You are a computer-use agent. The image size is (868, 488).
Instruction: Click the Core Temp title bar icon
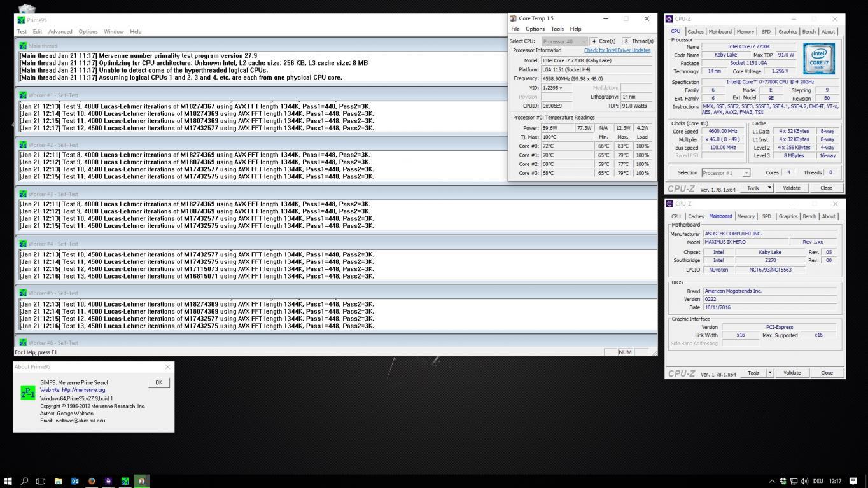(x=513, y=18)
